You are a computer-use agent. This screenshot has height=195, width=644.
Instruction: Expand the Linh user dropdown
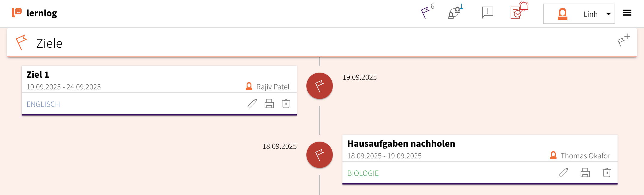click(579, 14)
